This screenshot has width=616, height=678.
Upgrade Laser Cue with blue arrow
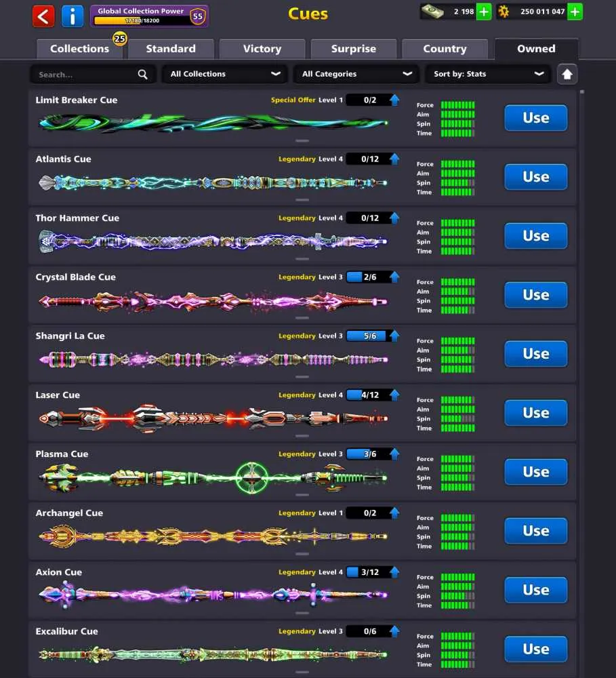point(394,395)
